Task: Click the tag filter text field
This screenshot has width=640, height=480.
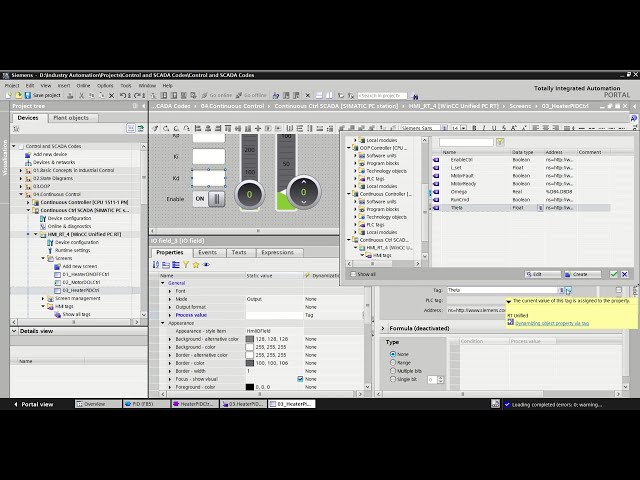Action: [466, 142]
